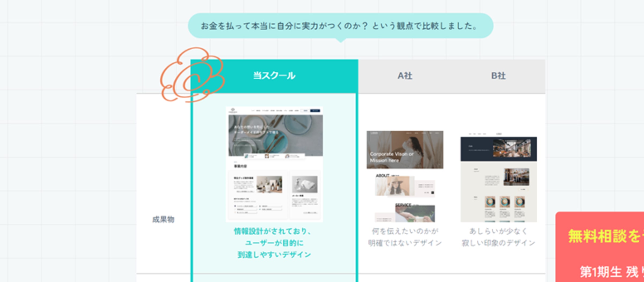Click the left coffee cup image in B社 mockup
The width and height of the screenshot is (644, 282).
490,202
